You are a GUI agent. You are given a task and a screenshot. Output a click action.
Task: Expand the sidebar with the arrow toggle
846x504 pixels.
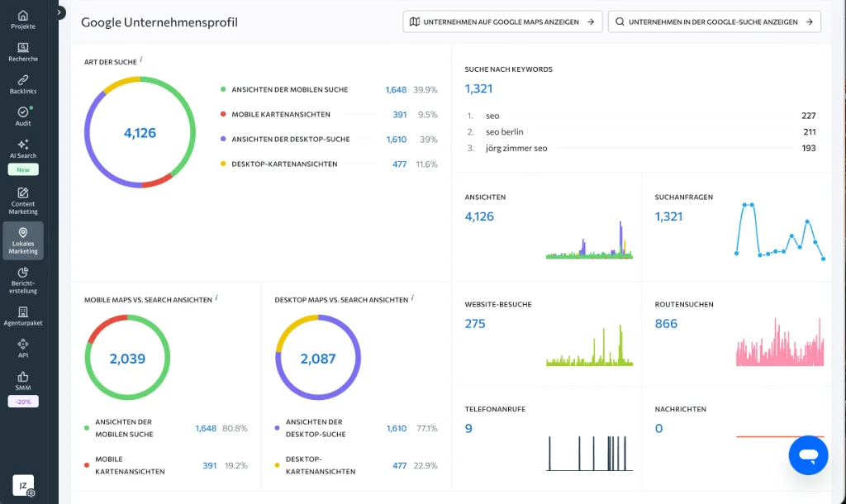click(59, 12)
